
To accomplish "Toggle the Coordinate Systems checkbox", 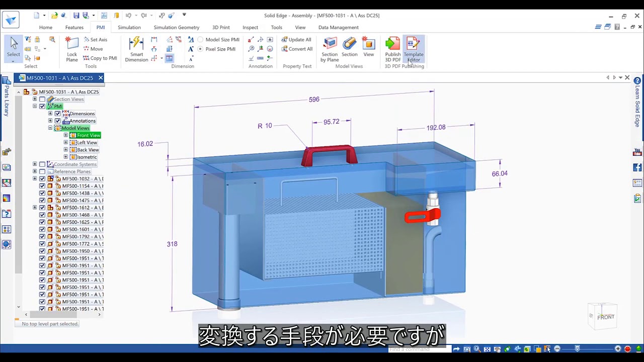I will (42, 164).
